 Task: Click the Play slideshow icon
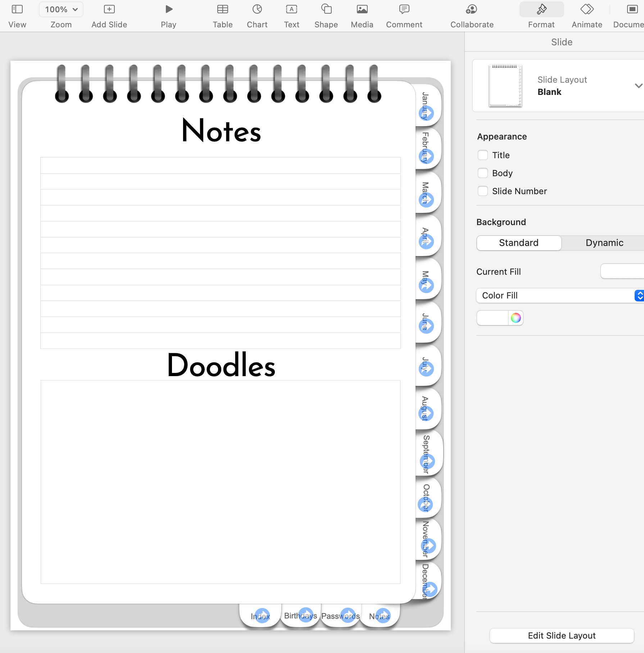[x=168, y=9]
